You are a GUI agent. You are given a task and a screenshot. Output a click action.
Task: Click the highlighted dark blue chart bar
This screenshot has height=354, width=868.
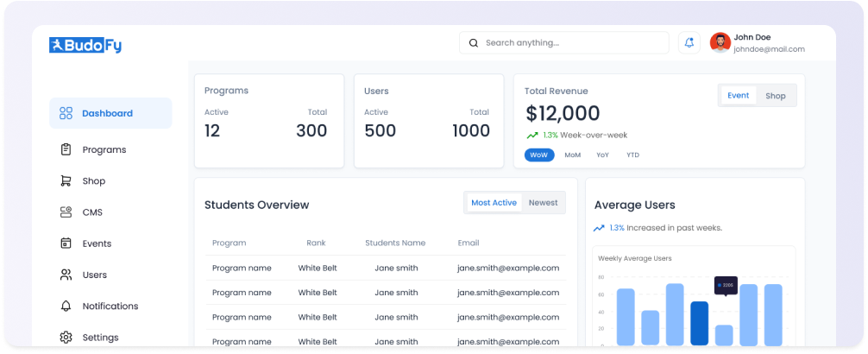click(x=699, y=322)
